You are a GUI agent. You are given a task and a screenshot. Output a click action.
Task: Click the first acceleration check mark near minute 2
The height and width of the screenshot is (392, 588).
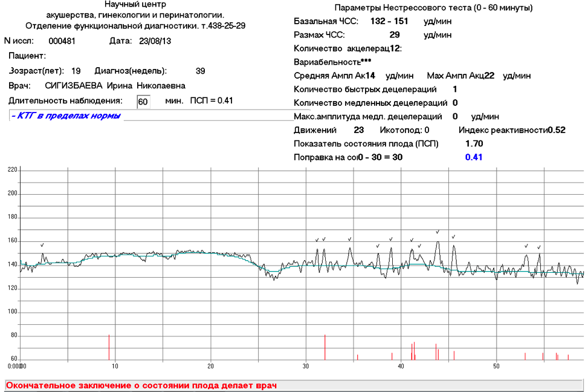[42, 245]
